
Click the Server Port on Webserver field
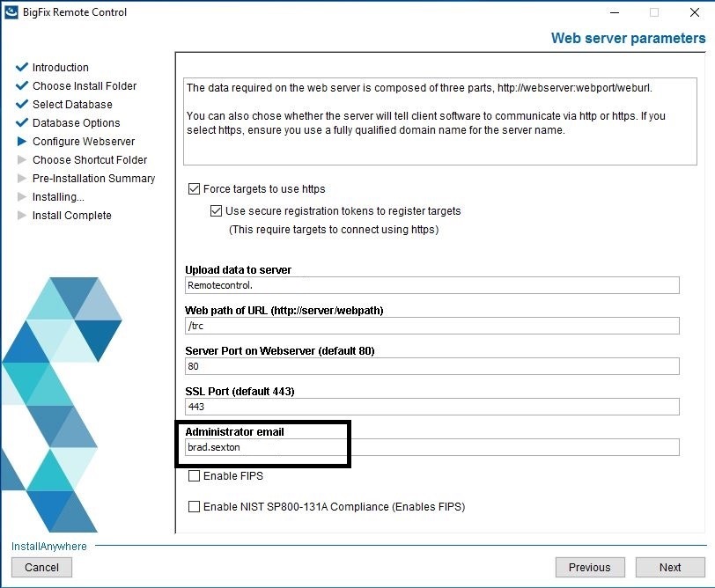[431, 366]
